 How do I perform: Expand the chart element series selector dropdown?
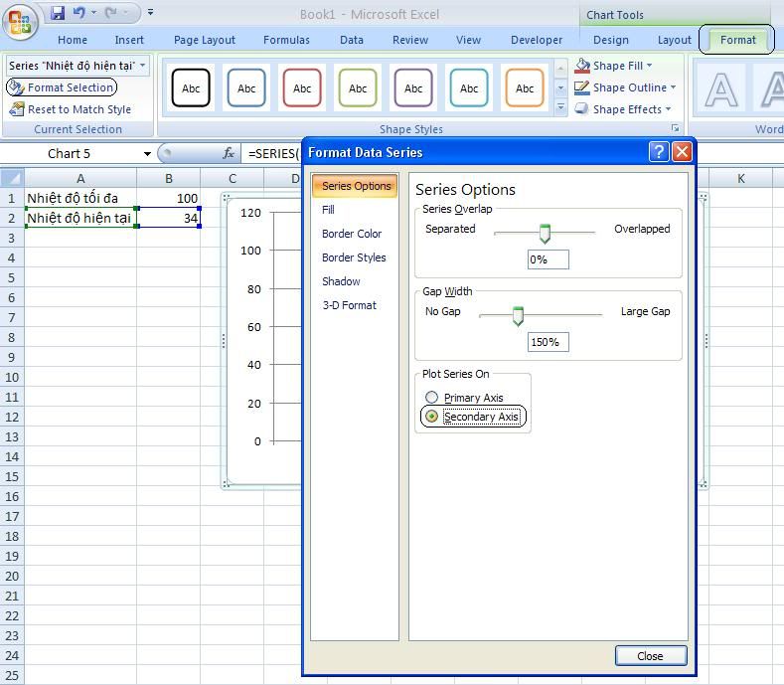[143, 66]
